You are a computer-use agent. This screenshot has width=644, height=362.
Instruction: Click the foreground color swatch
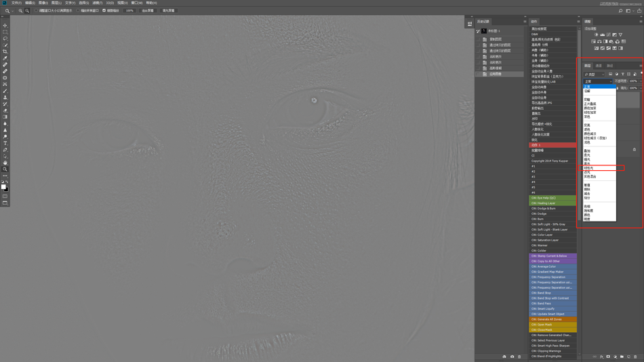click(3, 187)
